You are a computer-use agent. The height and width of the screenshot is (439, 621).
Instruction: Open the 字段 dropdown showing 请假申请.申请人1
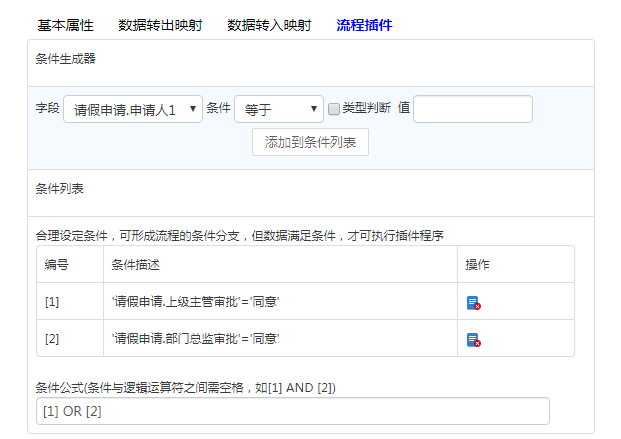[x=133, y=109]
